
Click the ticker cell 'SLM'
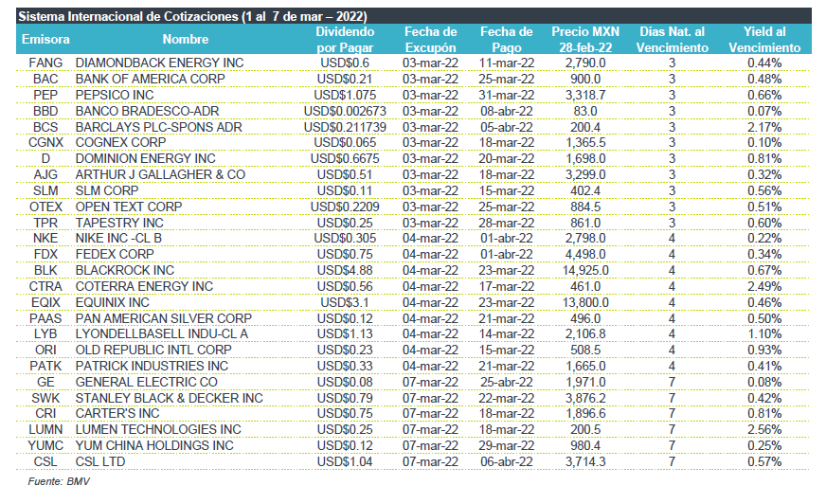[x=45, y=190]
